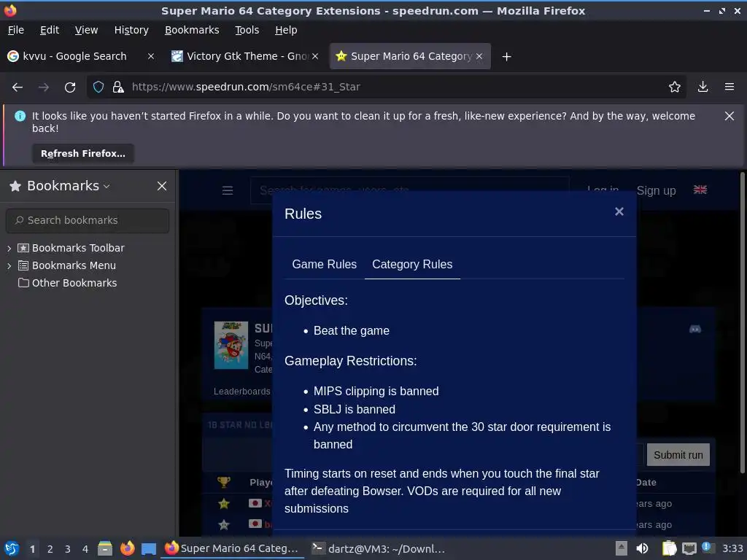Image resolution: width=747 pixels, height=560 pixels.
Task: Open the History menu
Action: pyautogui.click(x=131, y=30)
